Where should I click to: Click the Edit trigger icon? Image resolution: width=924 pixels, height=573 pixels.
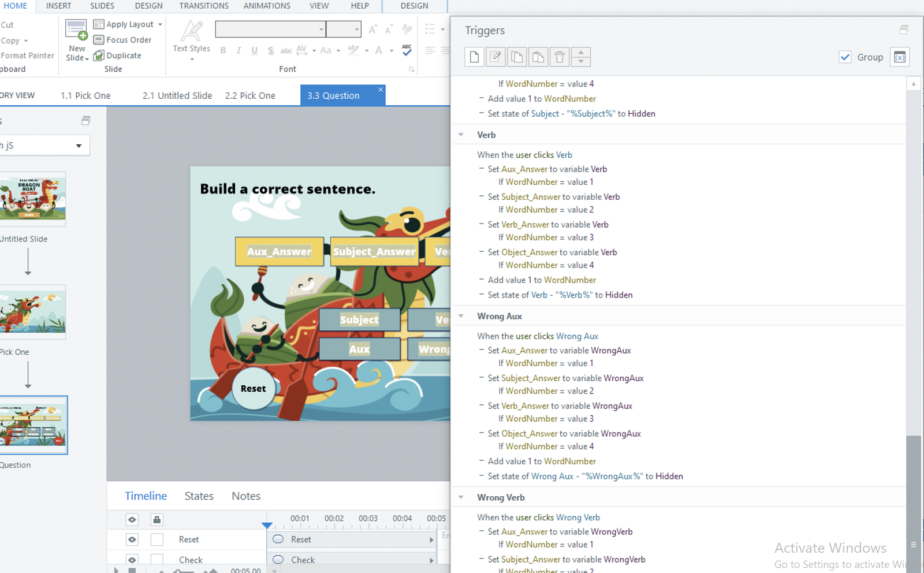(x=495, y=57)
